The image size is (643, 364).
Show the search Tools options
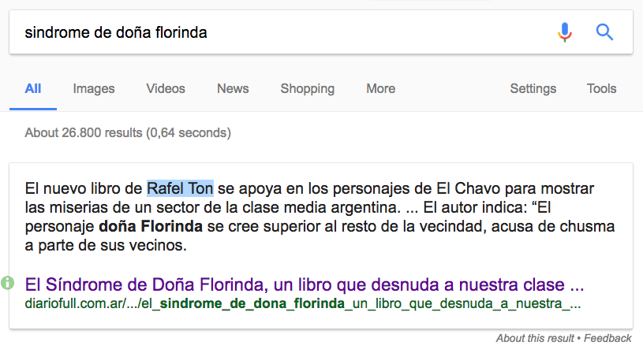coord(601,88)
